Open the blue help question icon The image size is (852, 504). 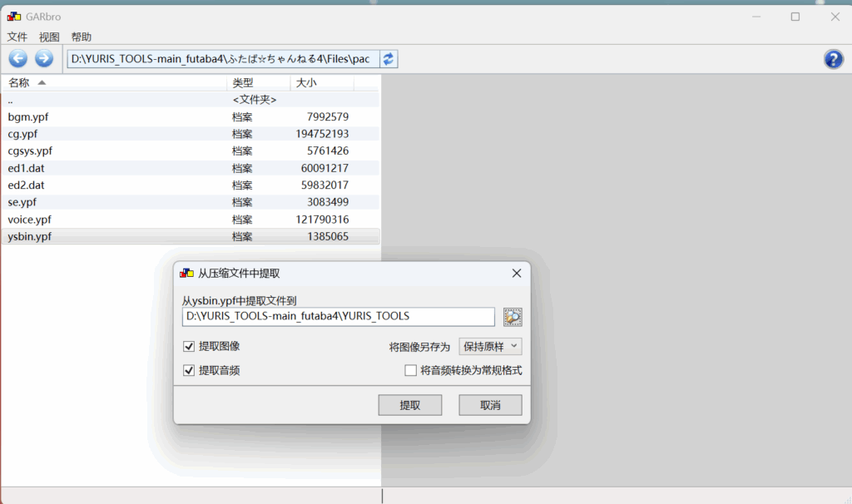click(833, 58)
